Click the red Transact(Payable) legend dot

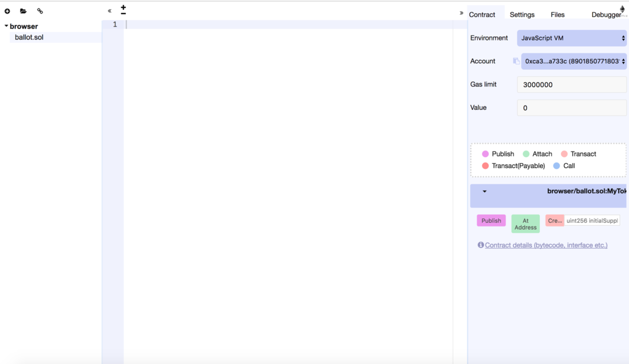click(x=485, y=166)
